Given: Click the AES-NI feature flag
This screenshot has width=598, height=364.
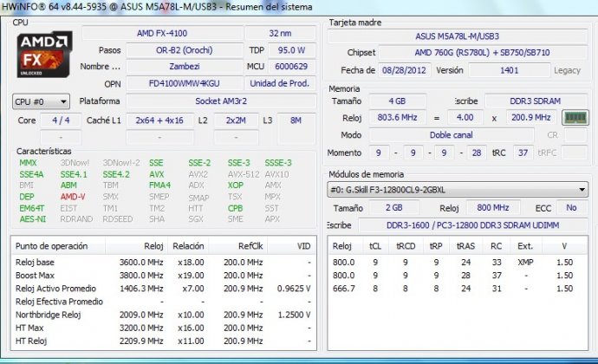Looking at the screenshot, I should pos(32,219).
